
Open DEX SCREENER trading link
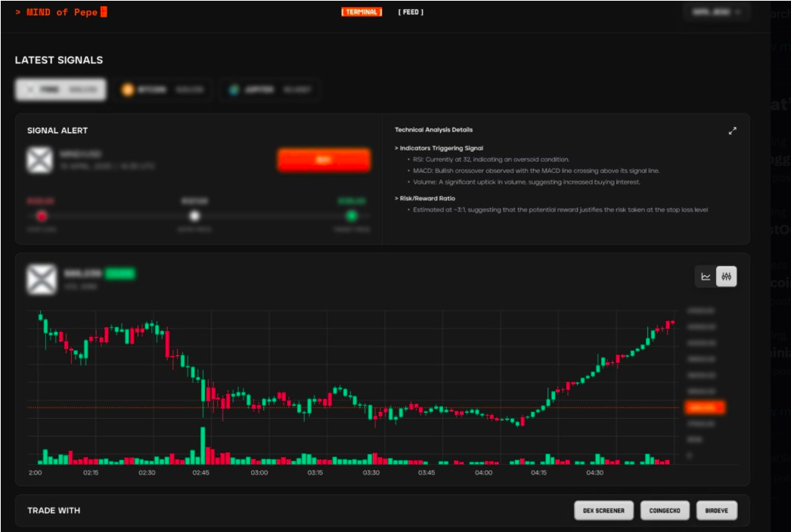tap(604, 511)
